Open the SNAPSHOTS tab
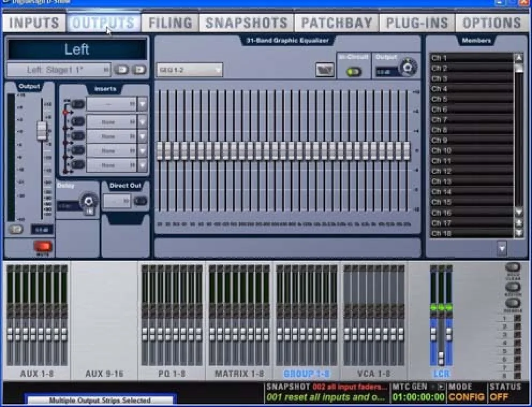The width and height of the screenshot is (532, 407). pyautogui.click(x=247, y=23)
